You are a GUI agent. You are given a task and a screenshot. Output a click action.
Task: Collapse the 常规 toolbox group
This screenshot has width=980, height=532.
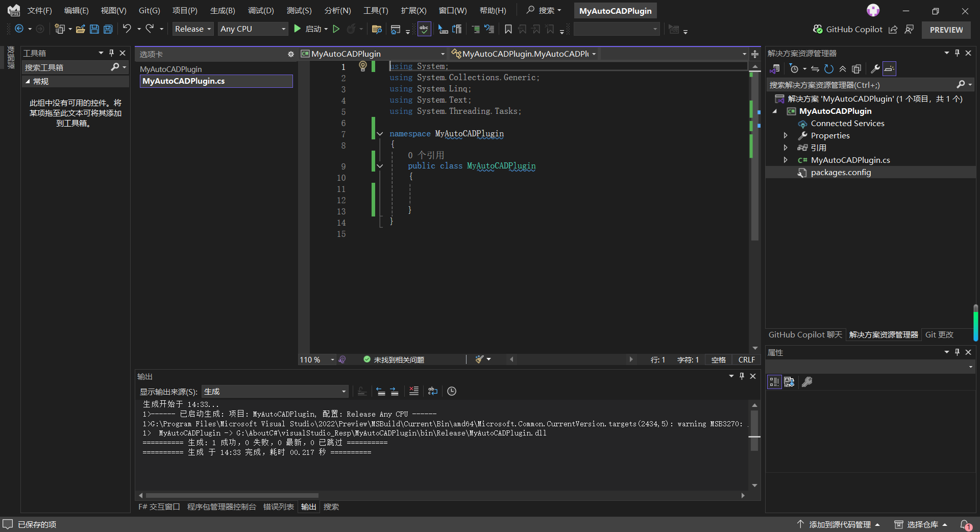(28, 81)
